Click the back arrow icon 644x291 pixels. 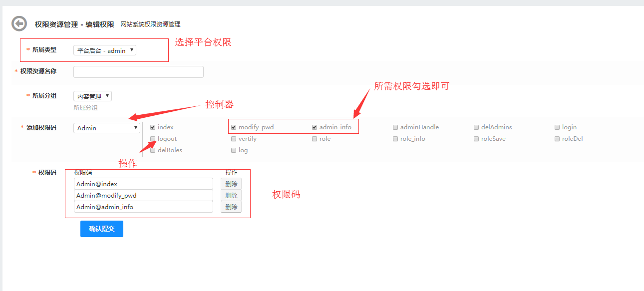[x=19, y=23]
